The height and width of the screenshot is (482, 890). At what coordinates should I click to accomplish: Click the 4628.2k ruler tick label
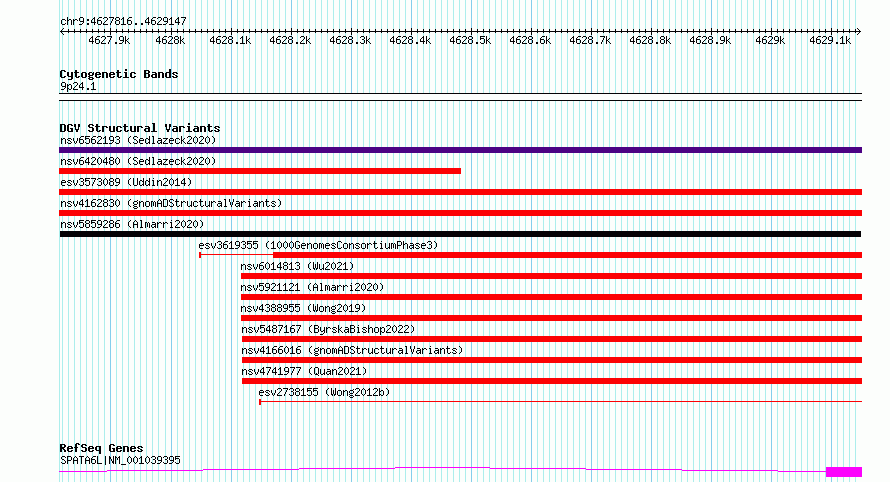coord(290,41)
